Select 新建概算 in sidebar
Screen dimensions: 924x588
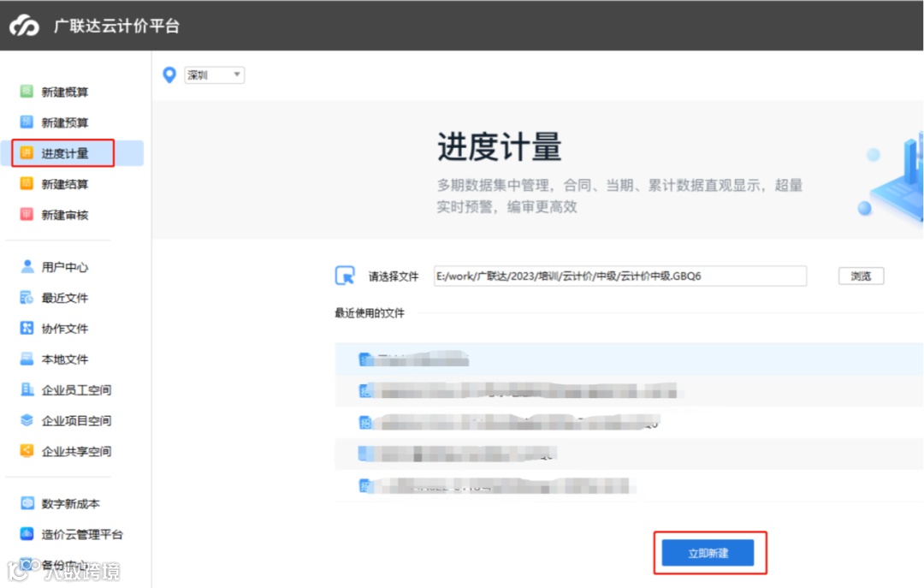(x=65, y=92)
